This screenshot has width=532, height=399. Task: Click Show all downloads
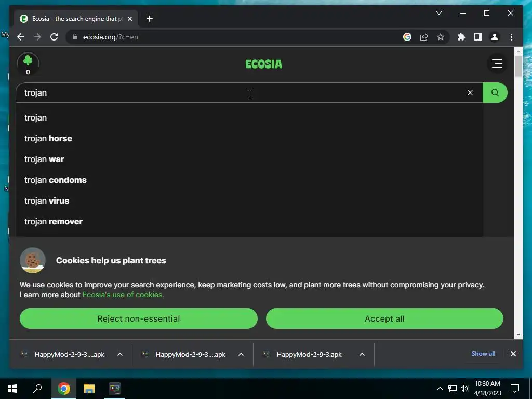[483, 353]
